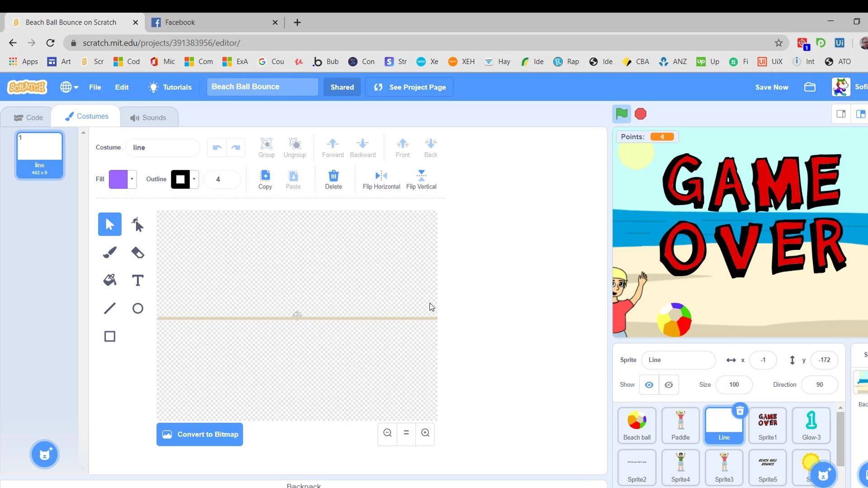Viewport: 868px width, 488px height.
Task: Select the Brush tool
Action: coord(110,252)
